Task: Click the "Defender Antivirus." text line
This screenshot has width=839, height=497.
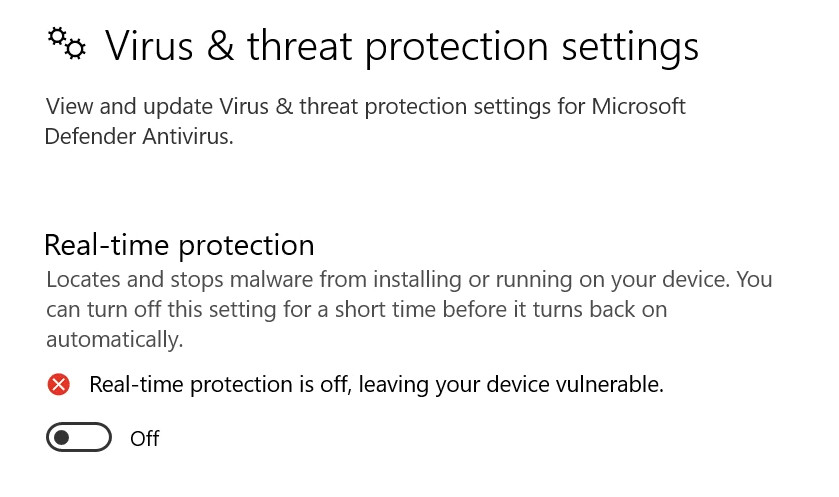Action: 139,137
